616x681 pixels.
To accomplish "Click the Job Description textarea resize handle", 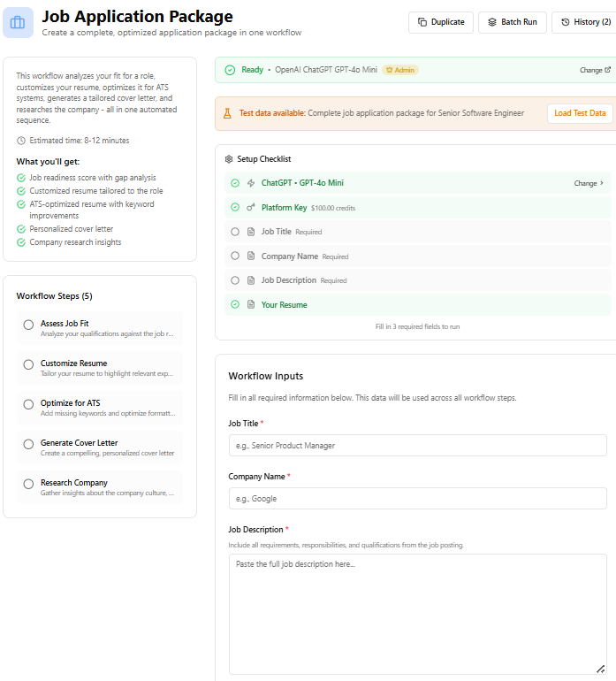I will point(600,670).
